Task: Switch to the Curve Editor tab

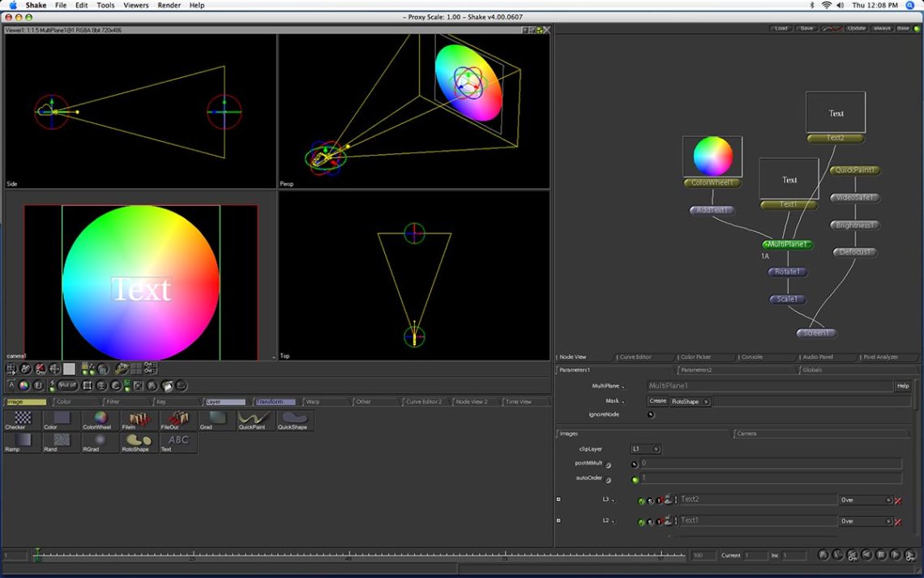Action: pos(644,357)
